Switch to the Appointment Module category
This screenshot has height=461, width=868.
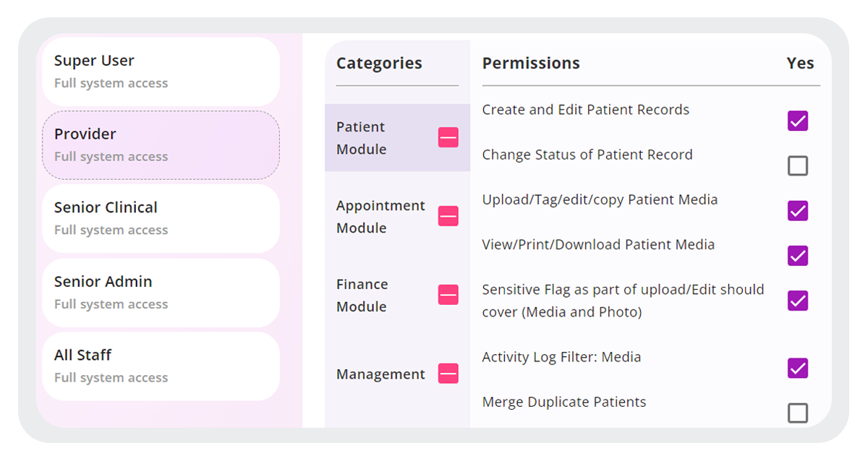pos(381,216)
